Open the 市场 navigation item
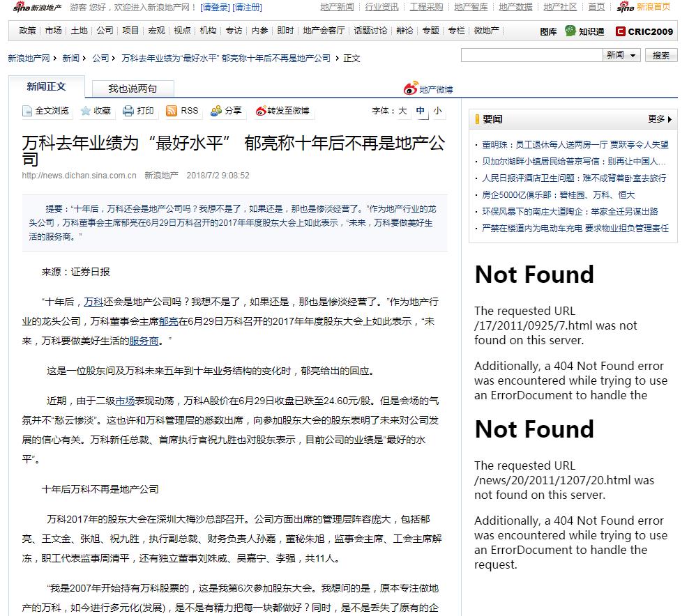 click(53, 31)
